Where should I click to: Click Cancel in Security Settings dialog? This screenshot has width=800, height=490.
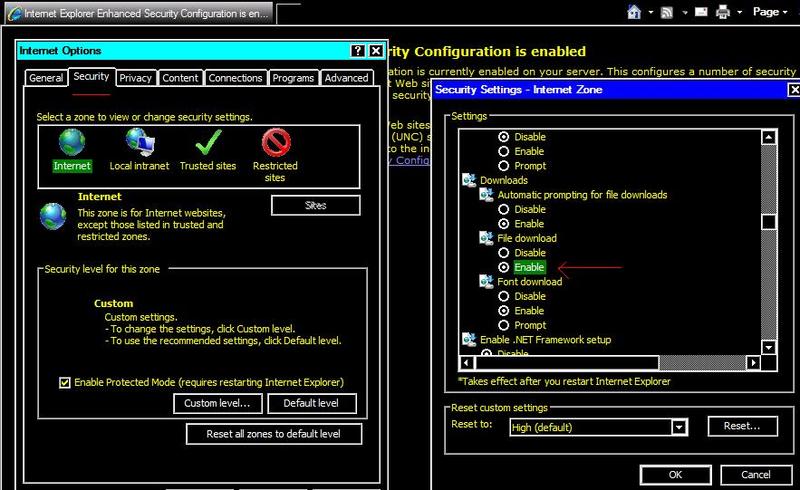(x=756, y=475)
